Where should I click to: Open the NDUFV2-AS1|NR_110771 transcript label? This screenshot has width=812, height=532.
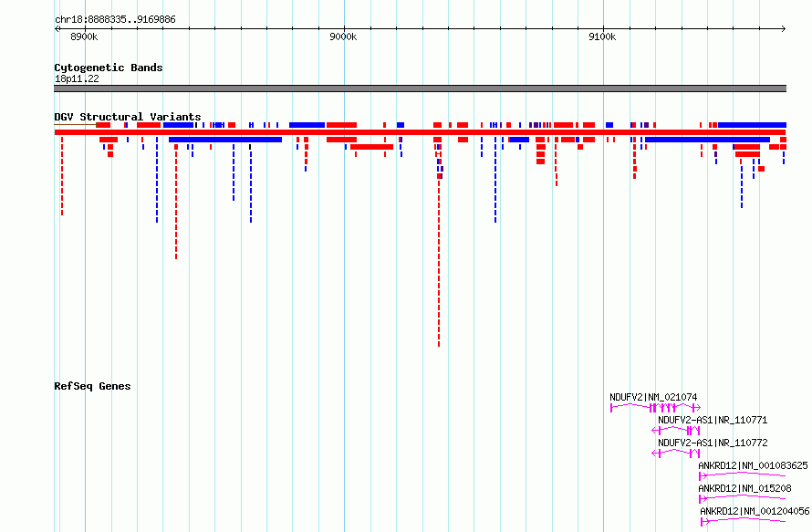tap(713, 420)
